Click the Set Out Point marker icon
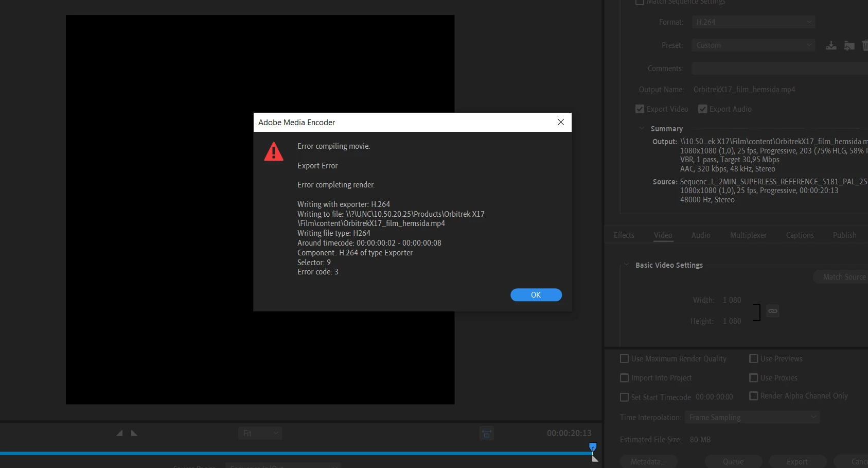Viewport: 868px width, 468px height. 134,434
